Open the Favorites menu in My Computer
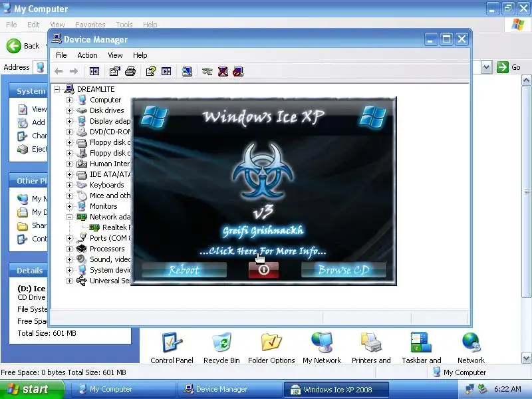 (90, 25)
